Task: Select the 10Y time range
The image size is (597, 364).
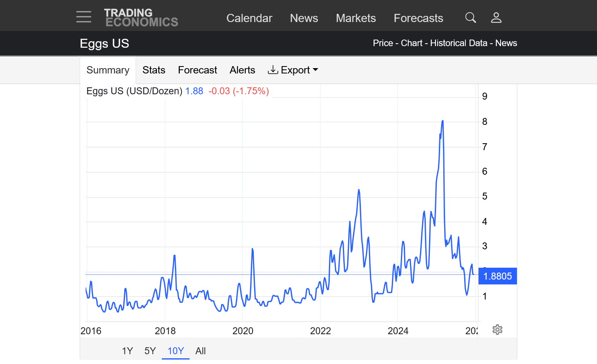Action: click(176, 351)
